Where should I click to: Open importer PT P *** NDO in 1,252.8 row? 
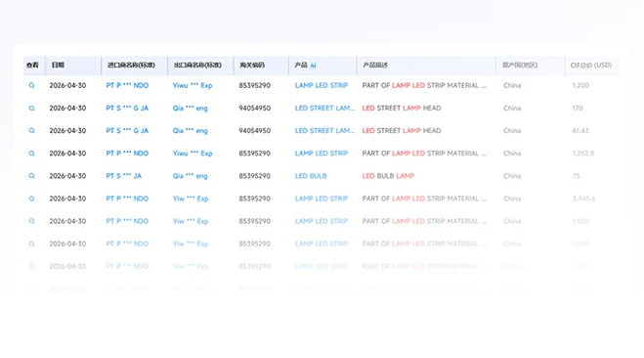127,154
